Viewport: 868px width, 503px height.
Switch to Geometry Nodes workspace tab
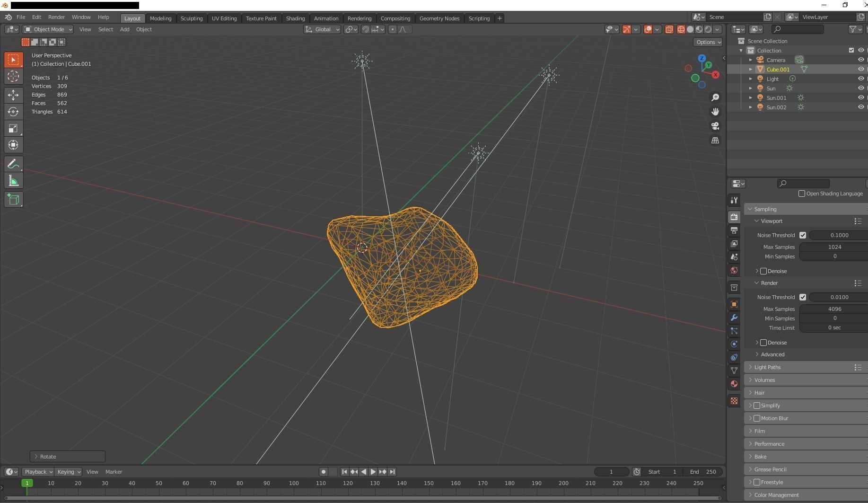tap(439, 18)
